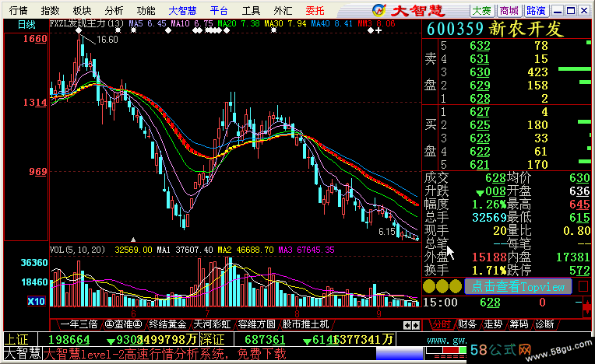The width and height of the screenshot is (595, 364).
Task: Click the 上证 index label
Action: pos(16,339)
